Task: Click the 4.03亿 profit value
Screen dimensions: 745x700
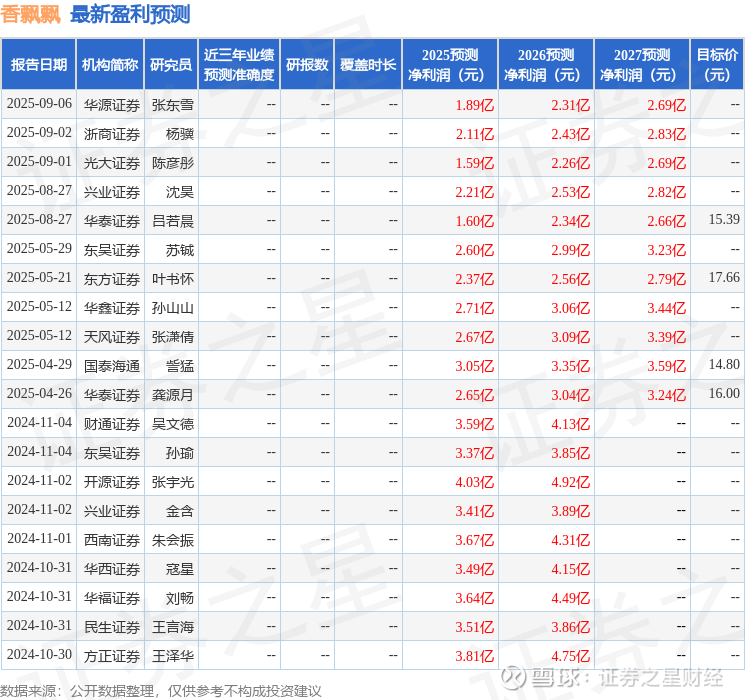Action: click(x=475, y=482)
